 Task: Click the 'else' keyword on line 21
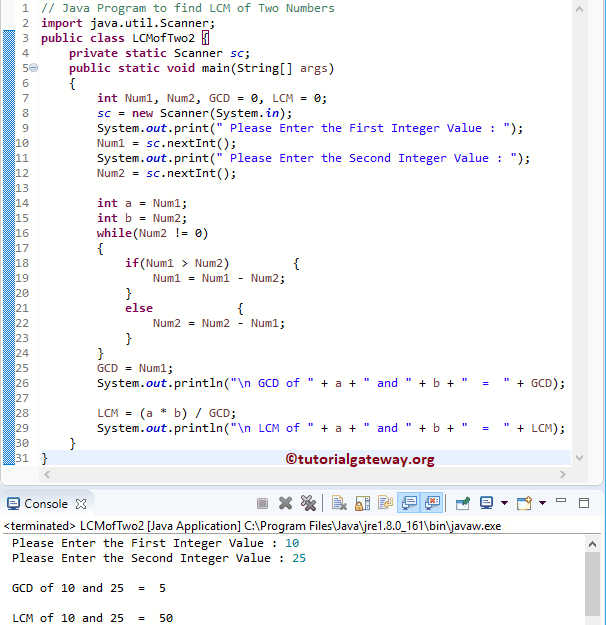(139, 308)
